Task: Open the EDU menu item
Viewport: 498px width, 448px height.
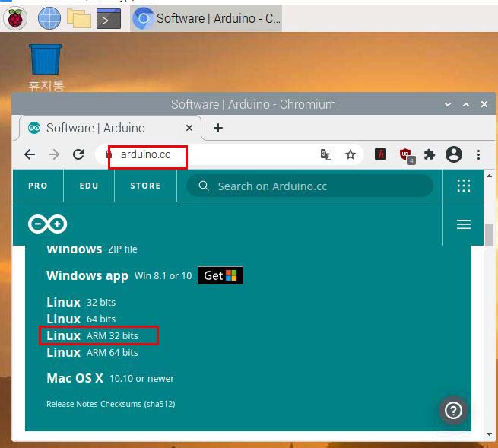Action: (x=89, y=186)
